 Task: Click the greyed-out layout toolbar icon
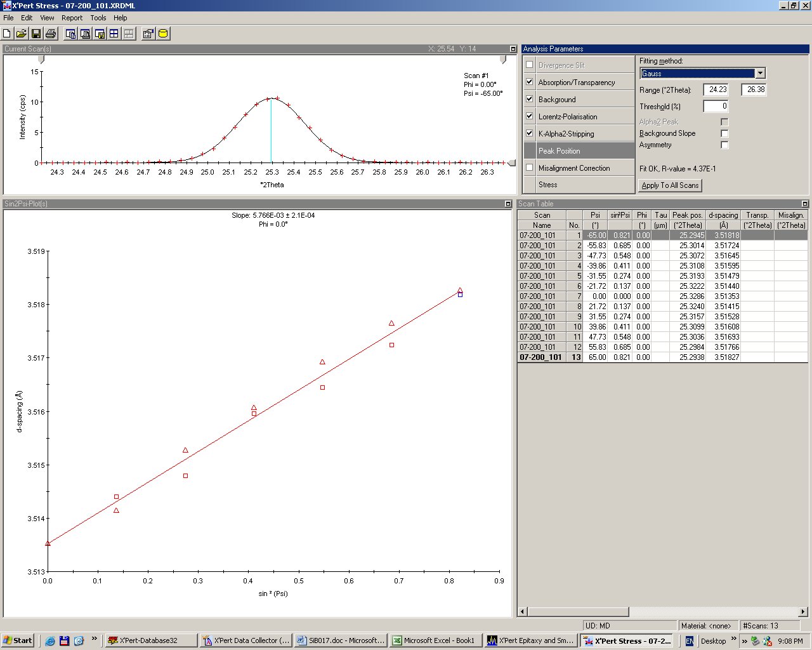point(128,34)
